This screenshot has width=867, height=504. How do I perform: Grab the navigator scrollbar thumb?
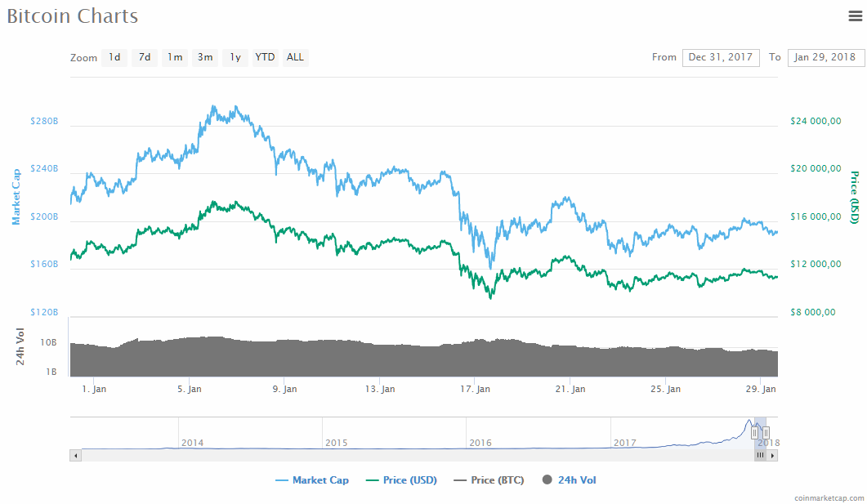(760, 455)
